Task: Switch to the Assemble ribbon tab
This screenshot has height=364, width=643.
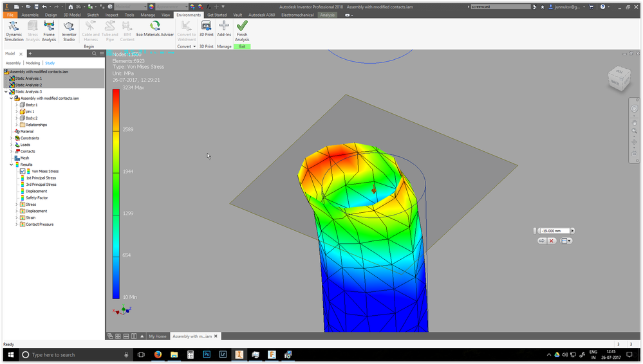Action: click(30, 15)
